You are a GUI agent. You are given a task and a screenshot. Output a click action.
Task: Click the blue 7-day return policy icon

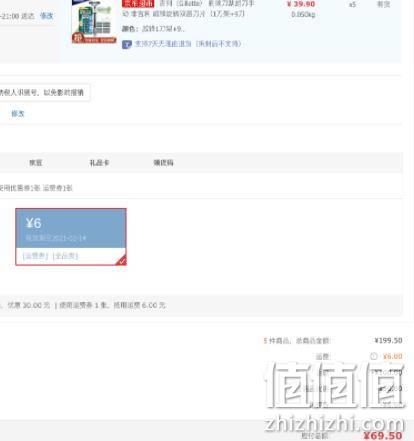click(127, 44)
